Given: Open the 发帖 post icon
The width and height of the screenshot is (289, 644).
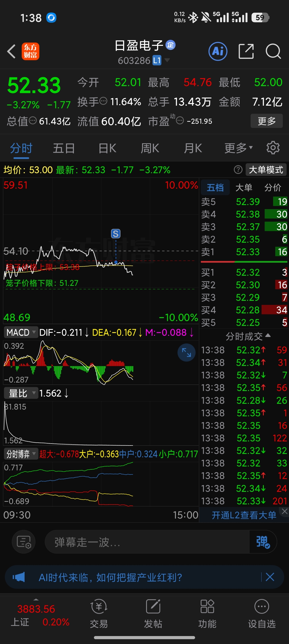Looking at the screenshot, I should (x=153, y=614).
